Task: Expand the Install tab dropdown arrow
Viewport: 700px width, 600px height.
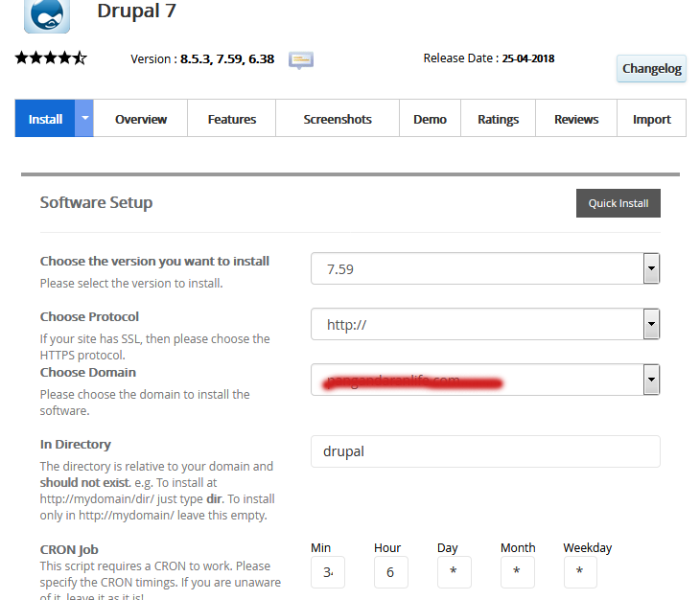Action: point(84,119)
